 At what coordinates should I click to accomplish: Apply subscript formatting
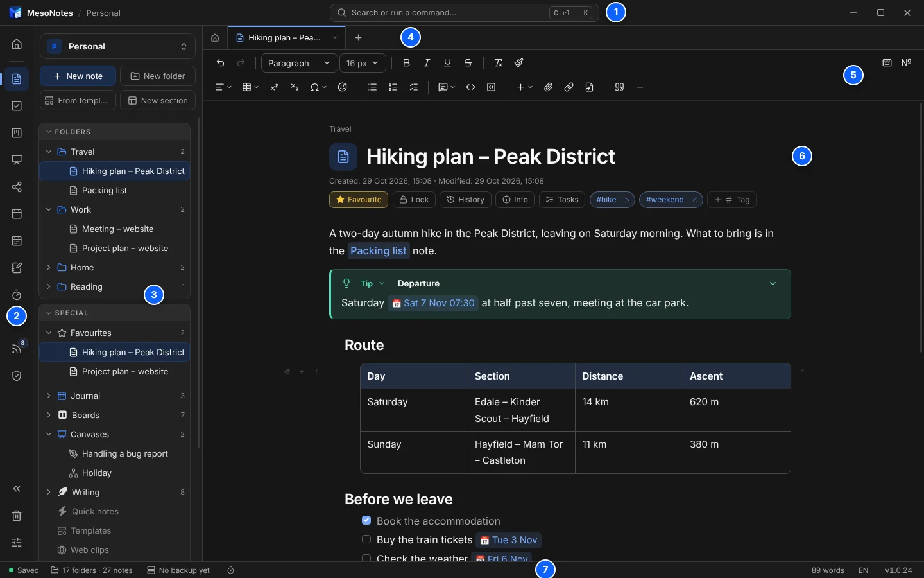click(295, 87)
